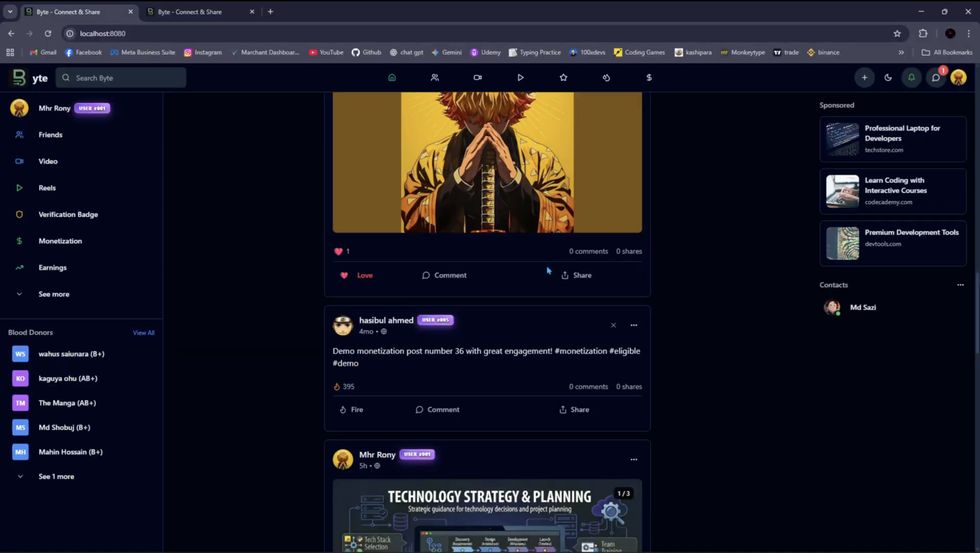Open chat messages icon showing one unread
The height and width of the screenshot is (553, 980).
[936, 77]
